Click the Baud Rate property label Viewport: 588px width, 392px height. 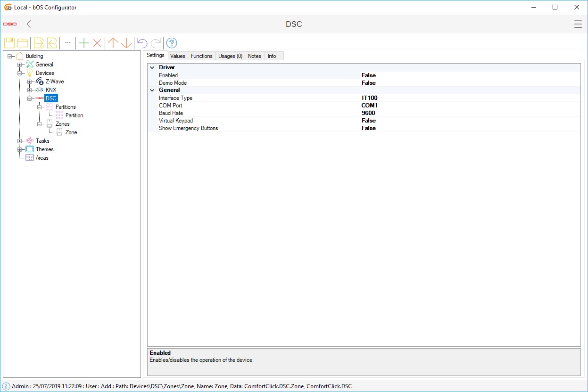coord(171,113)
